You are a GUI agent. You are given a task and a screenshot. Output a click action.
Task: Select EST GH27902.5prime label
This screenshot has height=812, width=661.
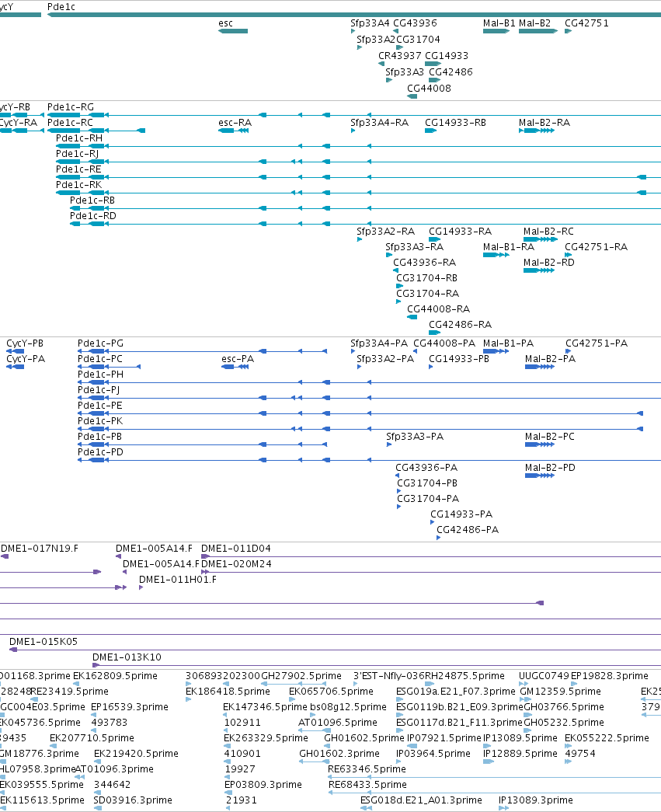tap(301, 676)
